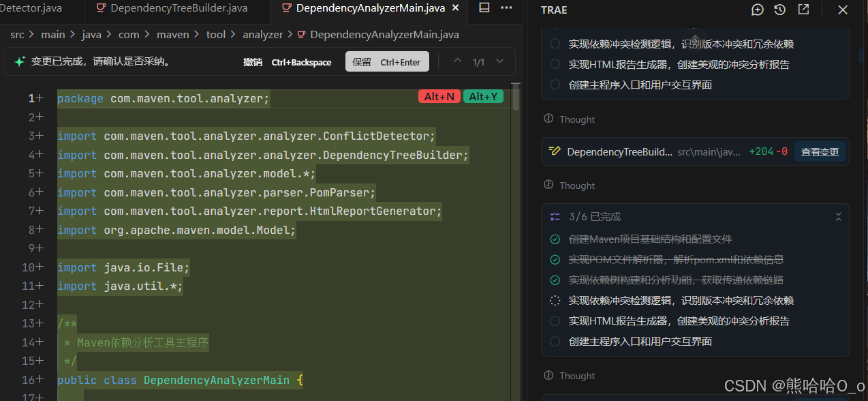Go to the next change
868x401 pixels.
click(x=500, y=61)
